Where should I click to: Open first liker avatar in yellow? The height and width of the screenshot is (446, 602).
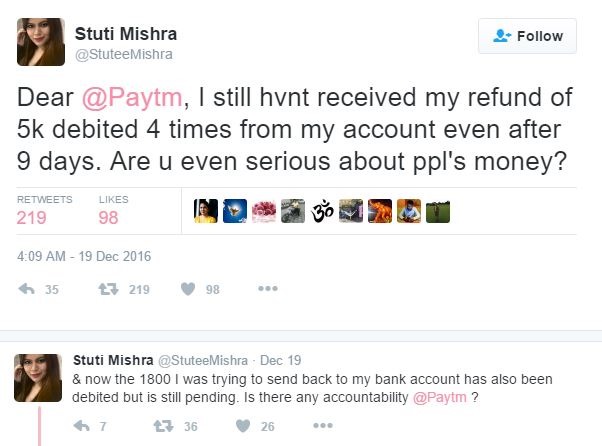point(205,211)
